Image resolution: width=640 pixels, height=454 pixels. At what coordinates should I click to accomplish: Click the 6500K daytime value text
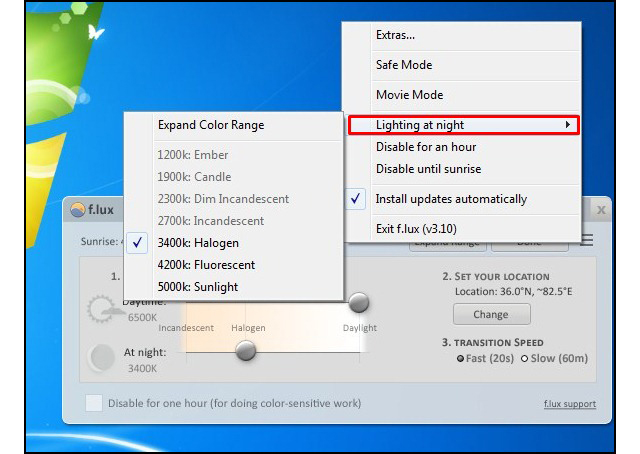[142, 317]
